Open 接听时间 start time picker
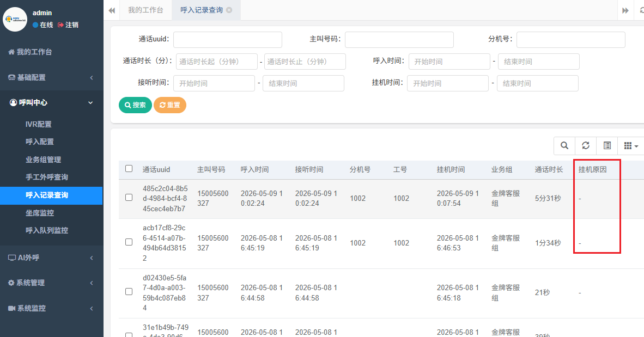Image resolution: width=644 pixels, height=337 pixels. tap(214, 83)
